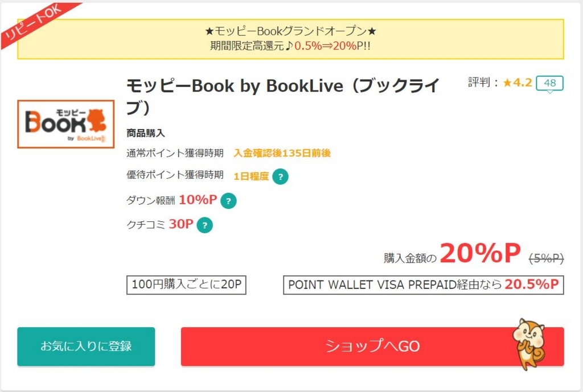Click the red 20.5%P prepaid rate
Image resolution: width=583 pixels, height=392 pixels.
tap(532, 284)
